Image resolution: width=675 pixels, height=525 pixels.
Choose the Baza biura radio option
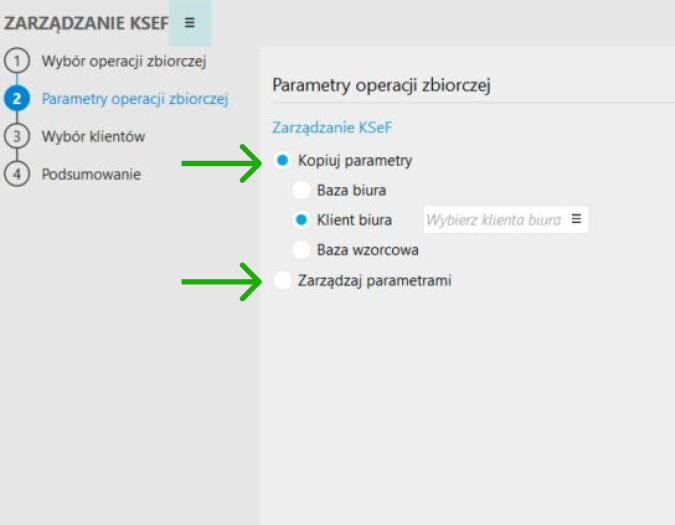[x=301, y=190]
